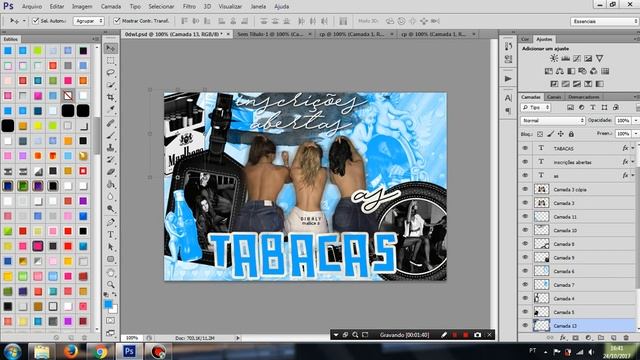Screen dimensions: 640x360
Task: Toggle Sel. Autom. checkbox
Action: click(x=36, y=21)
